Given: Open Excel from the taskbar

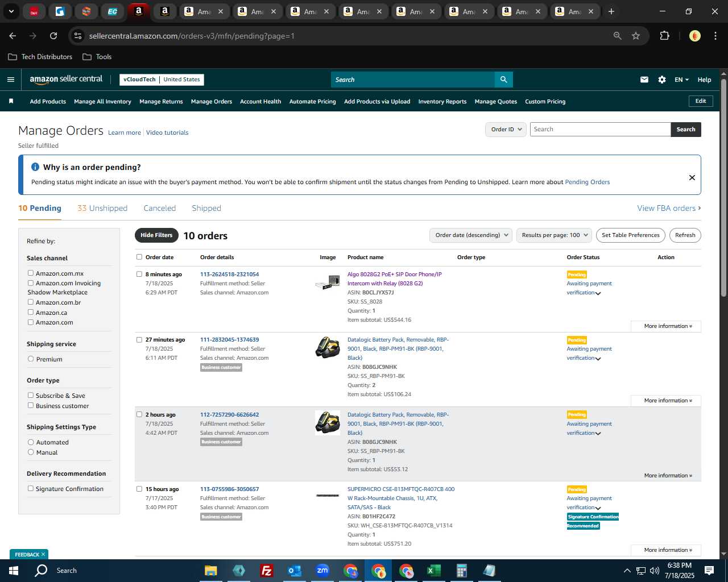Looking at the screenshot, I should pos(433,571).
